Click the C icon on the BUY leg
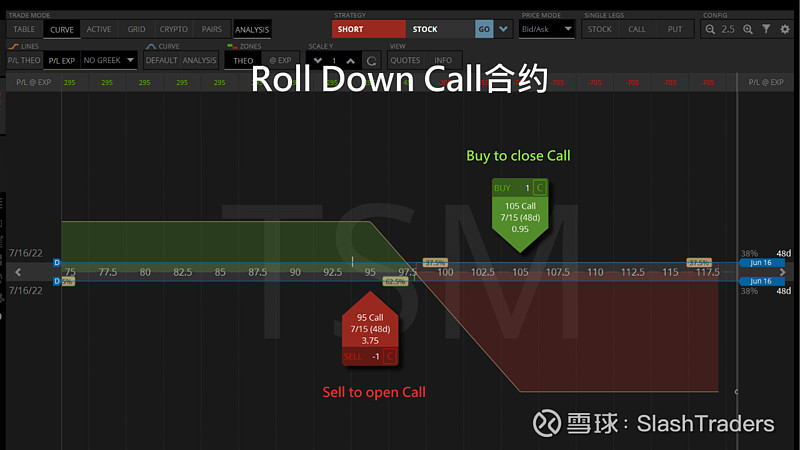This screenshot has height=450, width=800. point(540,188)
